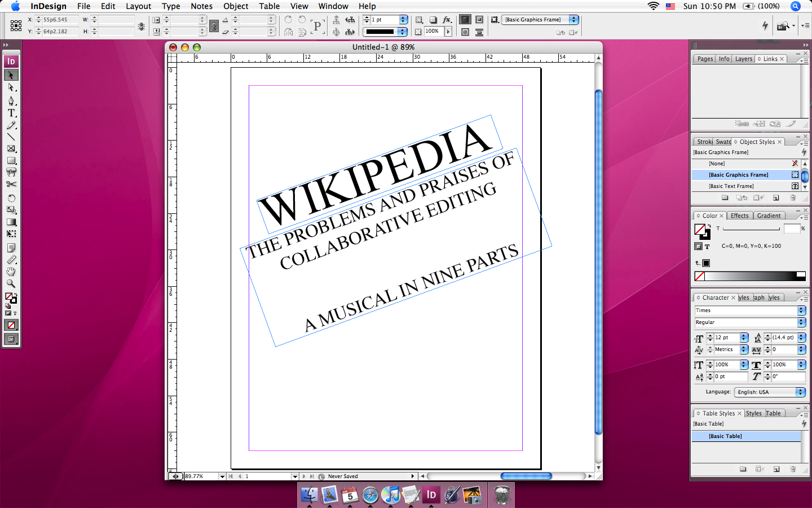Click the opacity 100% field in control bar
Screen dimensions: 812x508
[434, 32]
